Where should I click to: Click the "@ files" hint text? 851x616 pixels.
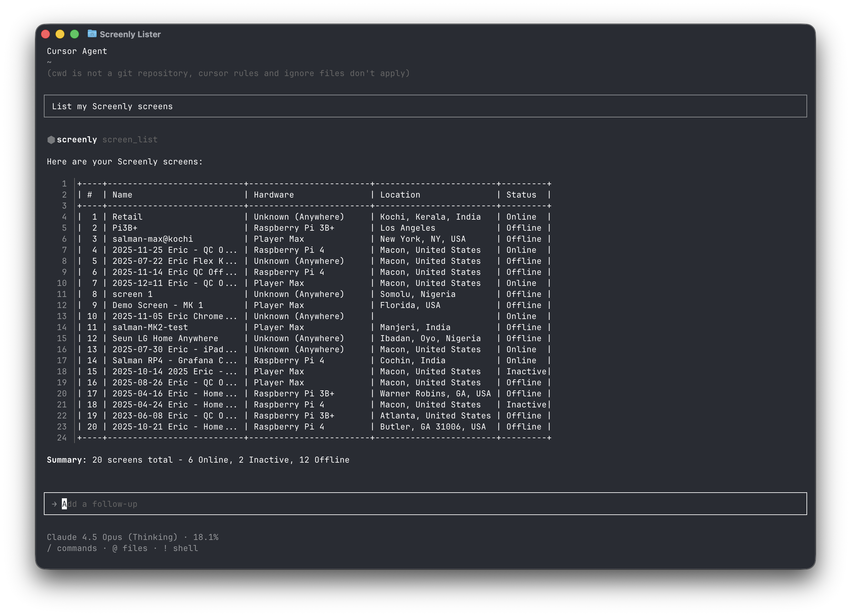[130, 548]
